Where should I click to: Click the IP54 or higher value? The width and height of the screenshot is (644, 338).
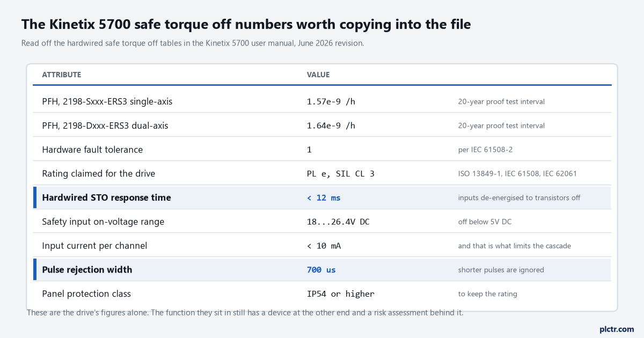[341, 294]
